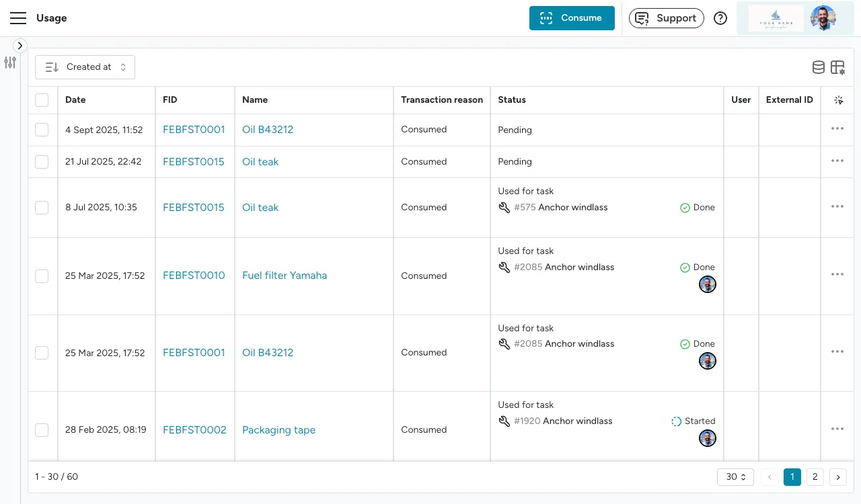Toggle the select-all checkbox in header
This screenshot has height=504, width=861.
pos(42,100)
